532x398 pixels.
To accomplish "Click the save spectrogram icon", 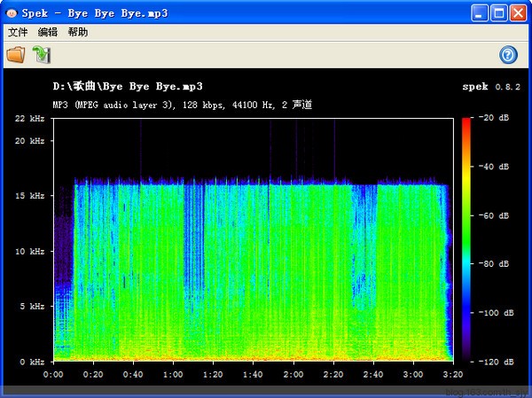I will point(41,55).
